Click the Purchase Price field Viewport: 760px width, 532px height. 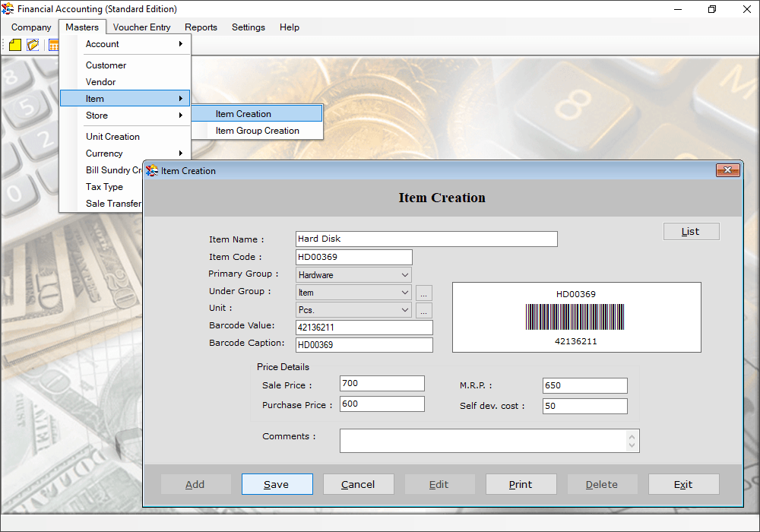382,404
